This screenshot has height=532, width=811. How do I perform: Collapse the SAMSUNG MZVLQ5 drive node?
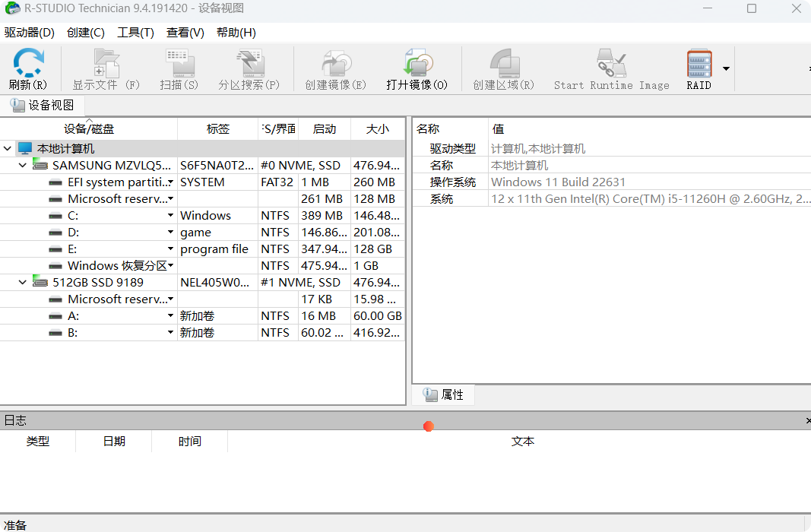[22, 166]
